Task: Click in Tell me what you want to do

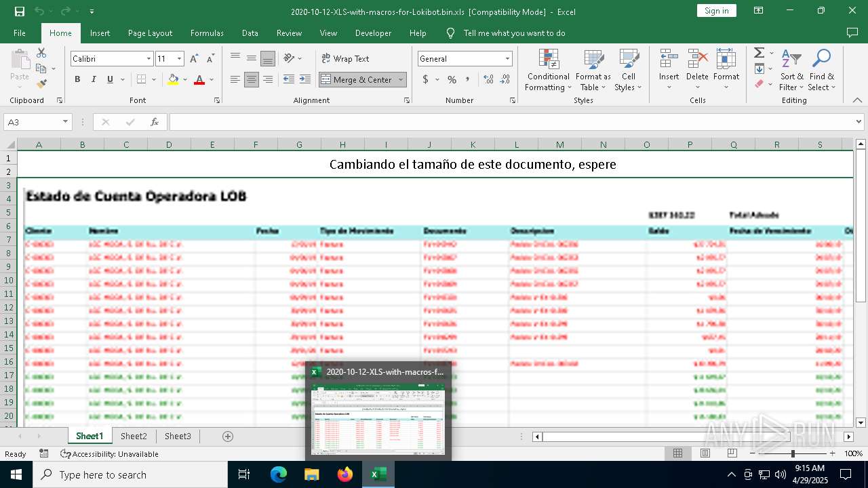Action: tap(514, 33)
